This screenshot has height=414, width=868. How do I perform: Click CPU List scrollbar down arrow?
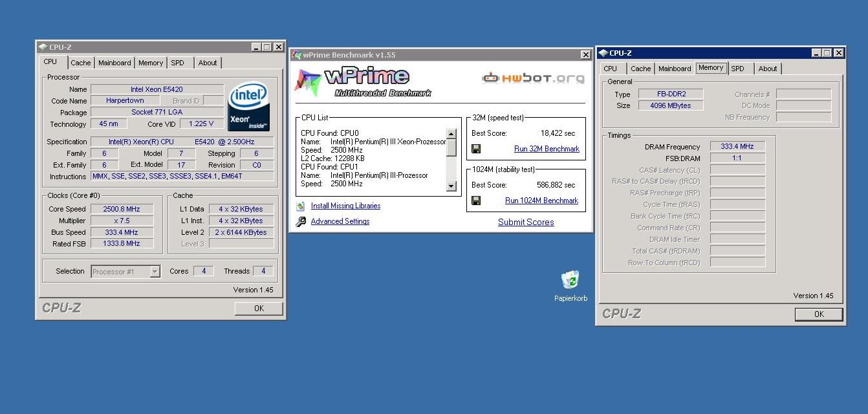pyautogui.click(x=451, y=186)
